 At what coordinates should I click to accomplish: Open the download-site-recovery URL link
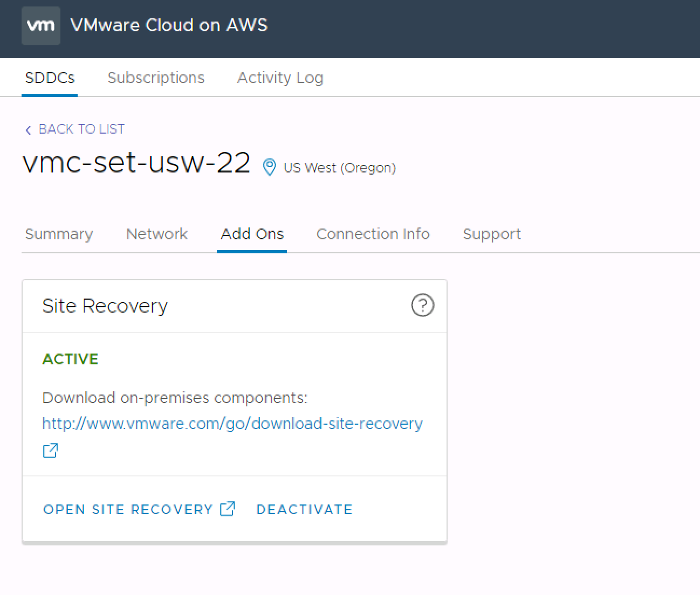(x=232, y=424)
